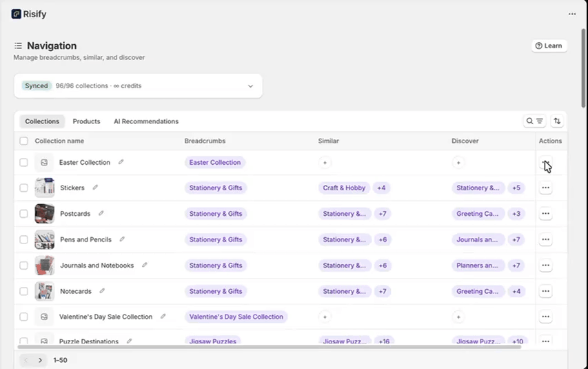The width and height of the screenshot is (588, 369).
Task: Tick the select-all collections checkbox
Action: pyautogui.click(x=24, y=141)
